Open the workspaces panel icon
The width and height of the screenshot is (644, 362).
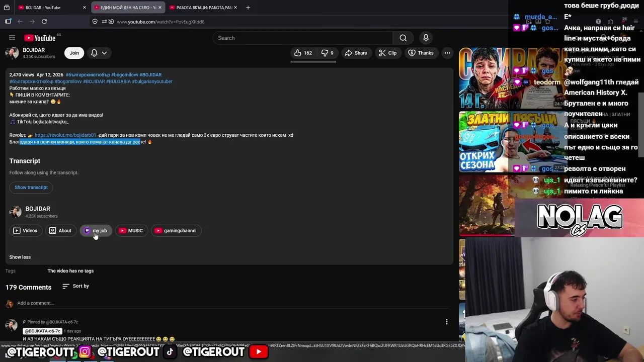(x=7, y=8)
